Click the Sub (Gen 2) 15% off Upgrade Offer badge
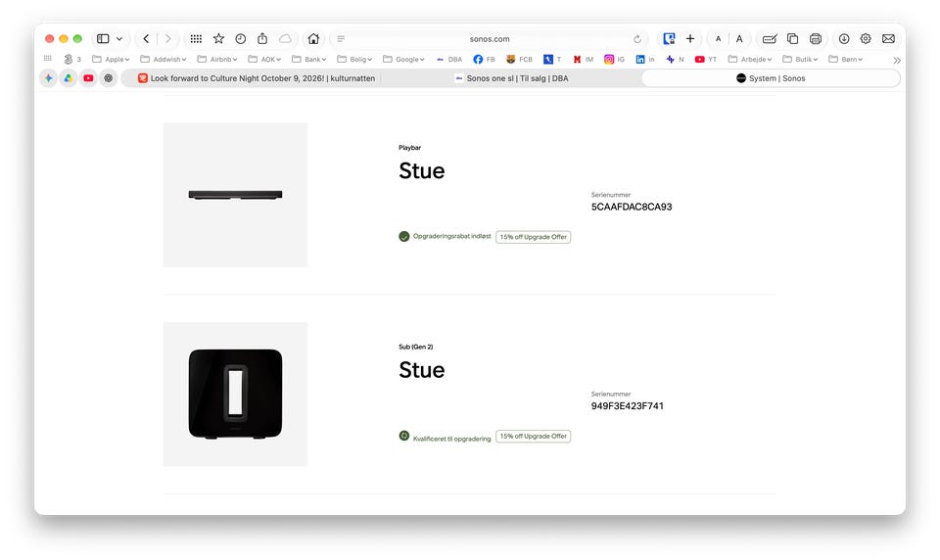Viewport: 940px width, 560px height. (533, 436)
